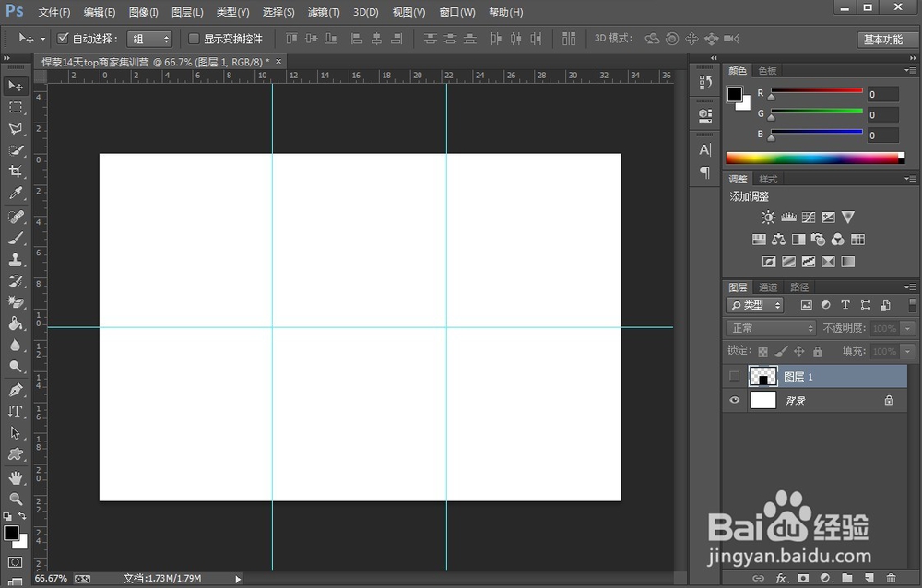Viewport: 922px width, 588px height.
Task: Click delete layer trash icon
Action: click(892, 578)
